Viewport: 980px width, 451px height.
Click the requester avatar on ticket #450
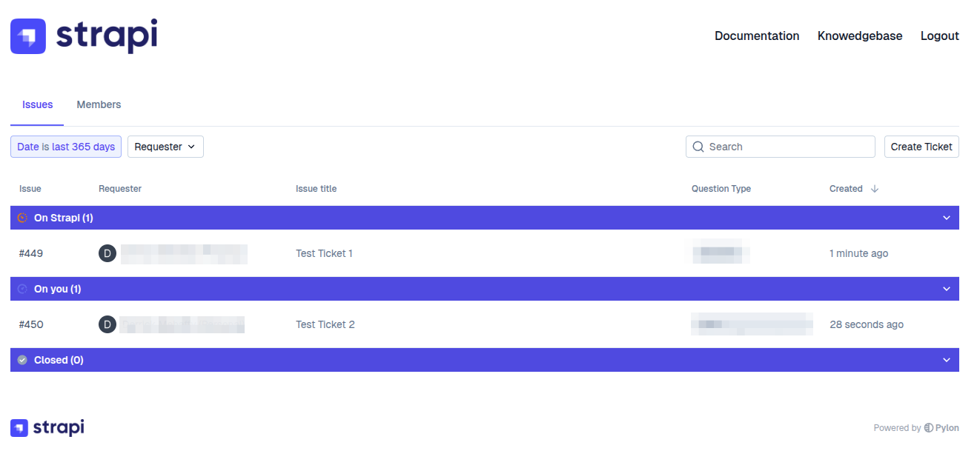107,324
